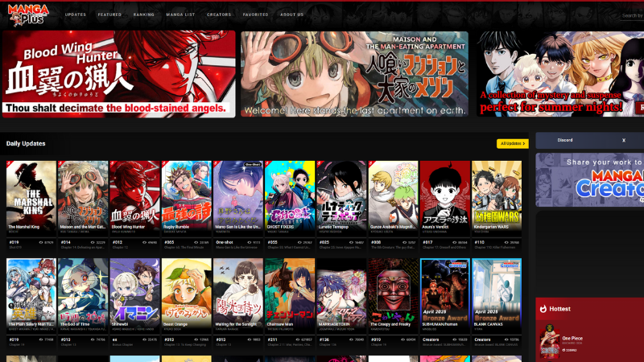Screen dimensions: 644x362
Task: Open the SUBHUMAN/human Bronze Award cover
Action: click(445, 295)
